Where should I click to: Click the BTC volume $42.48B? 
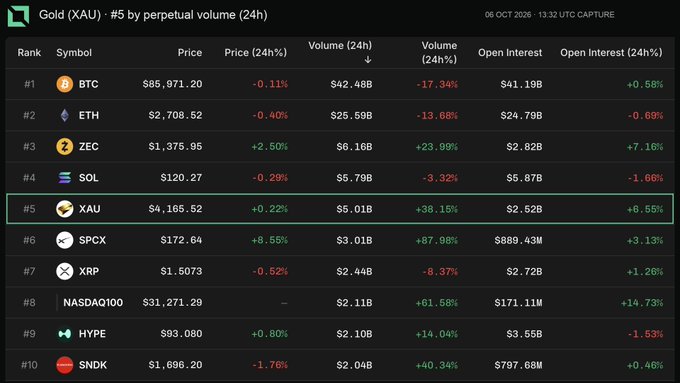[351, 84]
